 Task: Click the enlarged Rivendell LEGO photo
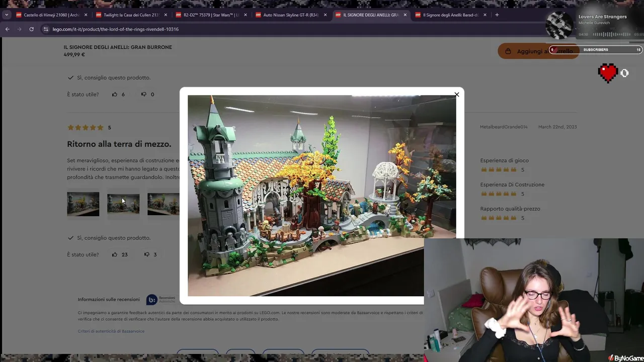[322, 196]
